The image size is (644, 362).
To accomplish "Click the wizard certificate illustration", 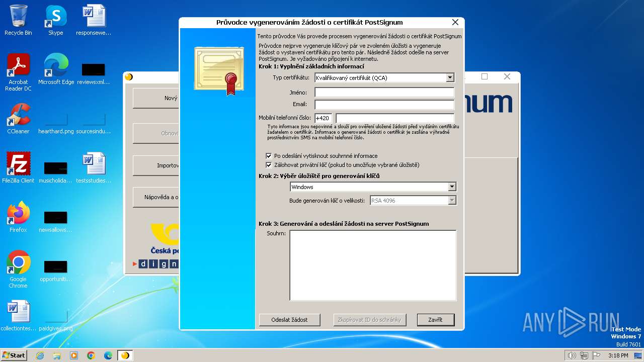I will coord(219,70).
